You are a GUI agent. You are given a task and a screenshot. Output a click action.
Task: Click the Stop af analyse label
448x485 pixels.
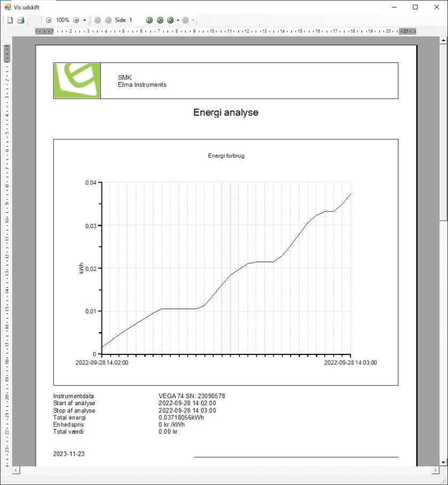[74, 410]
